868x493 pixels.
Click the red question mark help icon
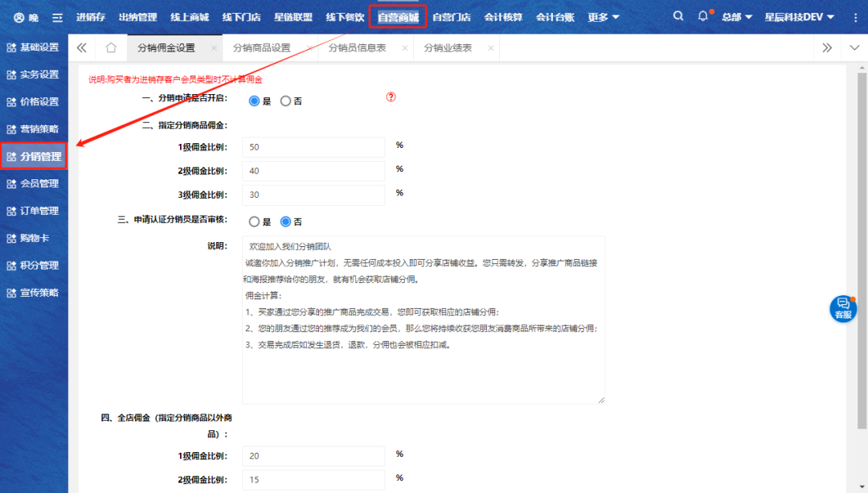[x=391, y=97]
